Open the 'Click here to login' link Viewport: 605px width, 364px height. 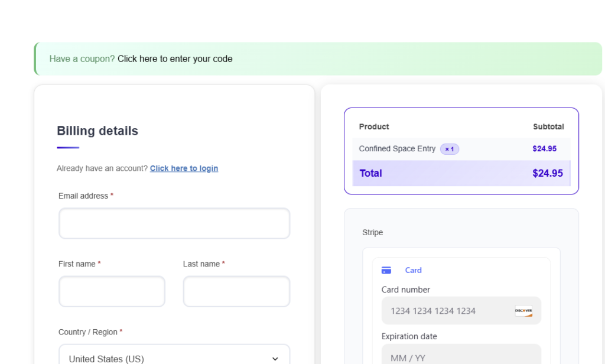[184, 168]
